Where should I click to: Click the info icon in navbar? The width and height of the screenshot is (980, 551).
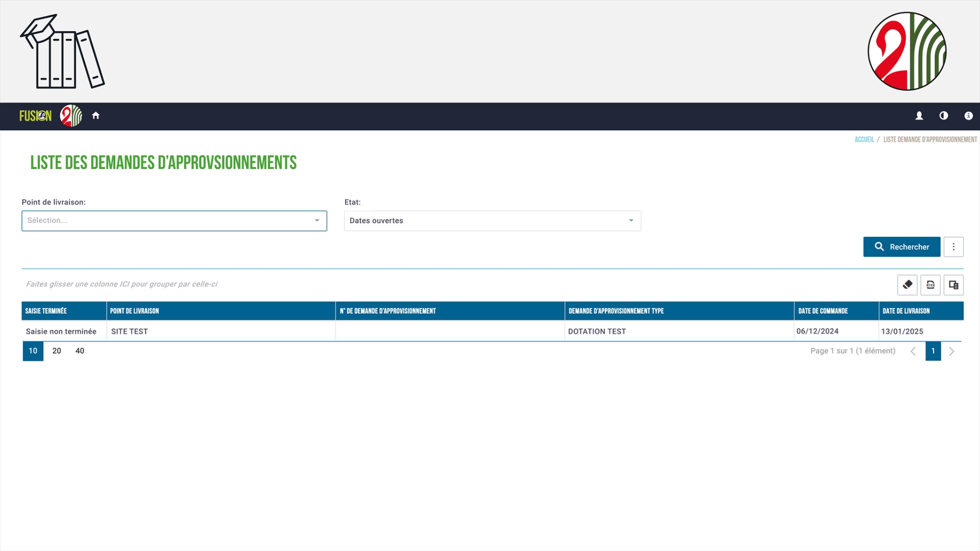(968, 116)
